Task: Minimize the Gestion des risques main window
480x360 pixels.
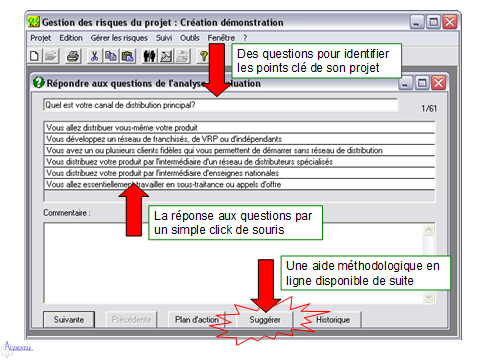Action: pos(417,22)
